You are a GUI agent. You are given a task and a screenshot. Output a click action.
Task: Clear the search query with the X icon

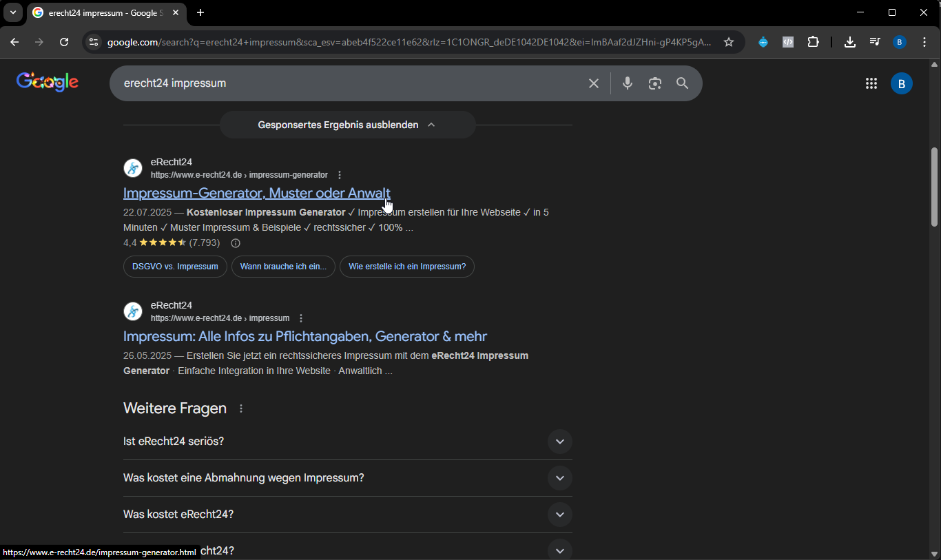[x=594, y=83]
